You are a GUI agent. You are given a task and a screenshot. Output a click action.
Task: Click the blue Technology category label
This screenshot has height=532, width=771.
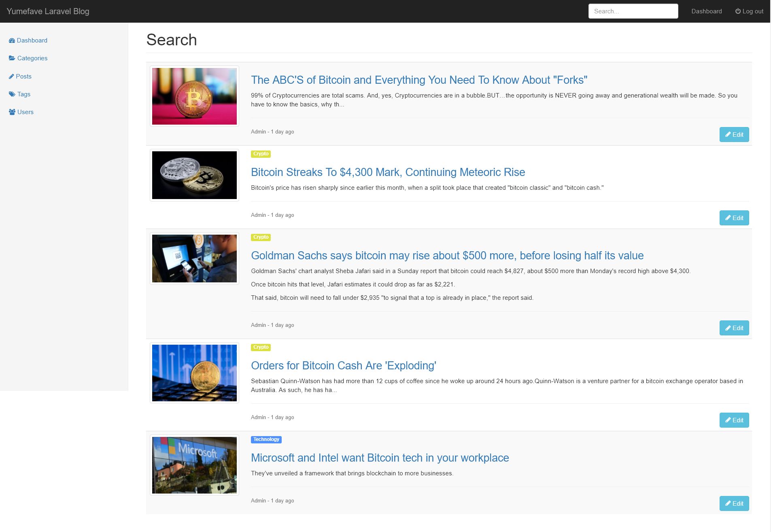coord(266,439)
